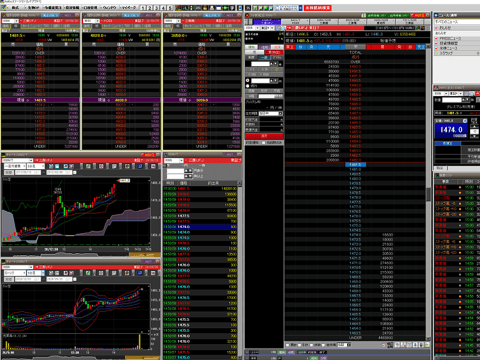The width and height of the screenshot is (480, 360).
Task: Open the ウィンドウ menu in the menu bar
Action: (x=109, y=8)
